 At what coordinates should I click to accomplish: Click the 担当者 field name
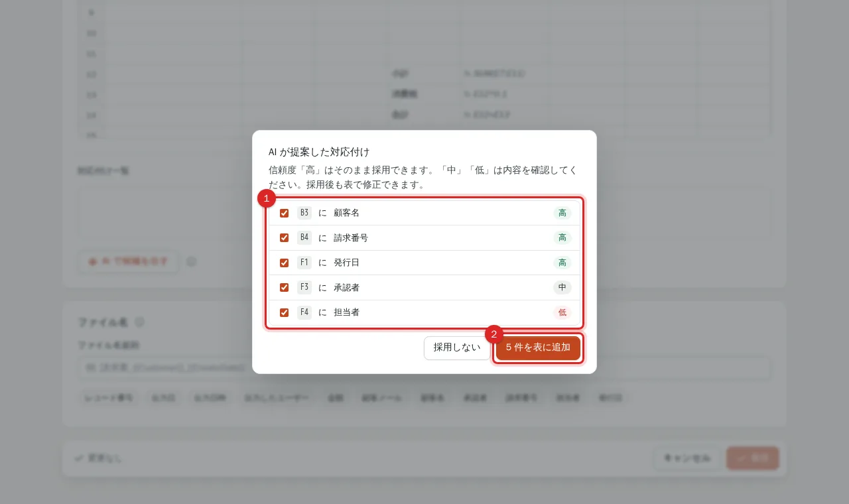(347, 312)
